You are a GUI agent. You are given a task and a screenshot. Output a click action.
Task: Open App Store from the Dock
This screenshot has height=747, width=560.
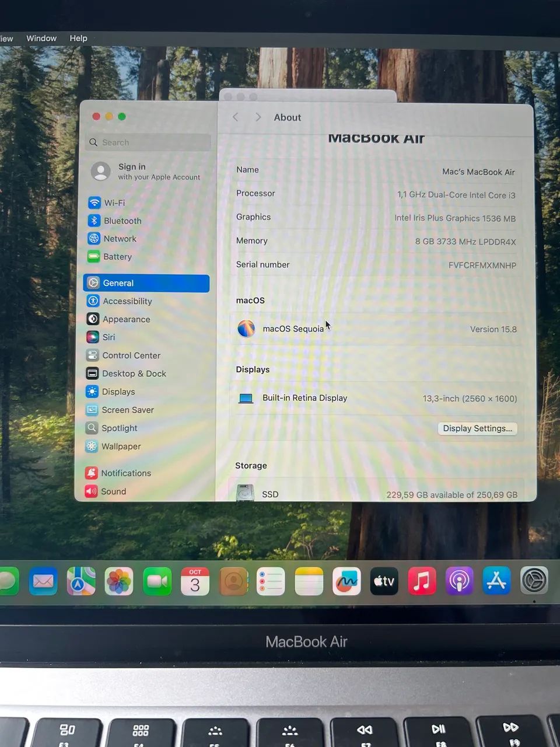(x=496, y=581)
